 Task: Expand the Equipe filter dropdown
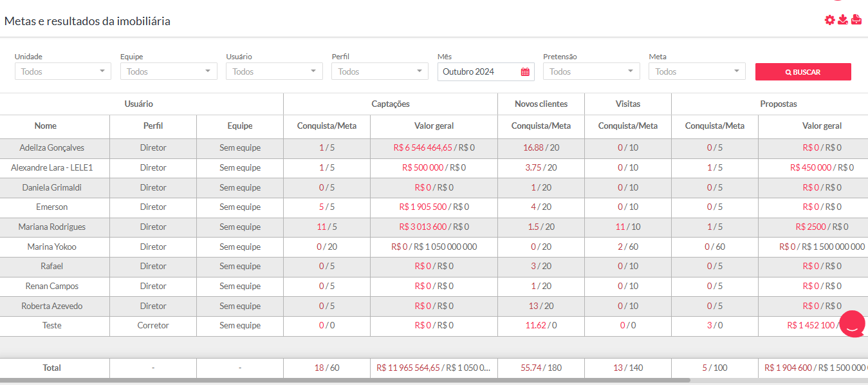(x=169, y=71)
